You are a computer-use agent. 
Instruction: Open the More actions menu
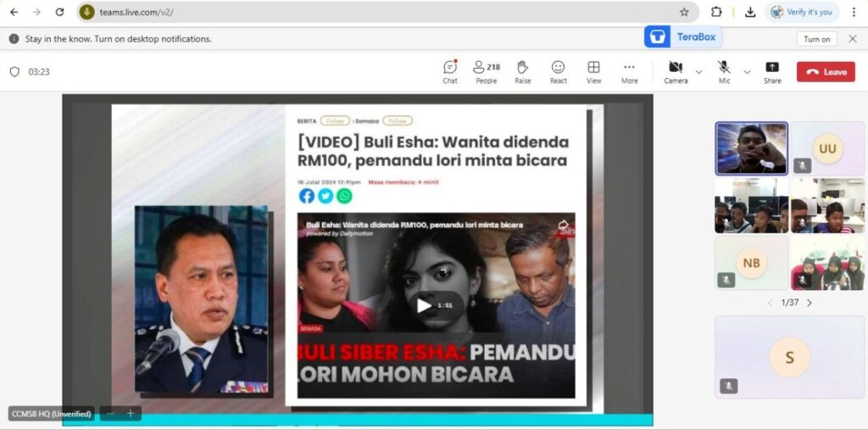pos(629,71)
